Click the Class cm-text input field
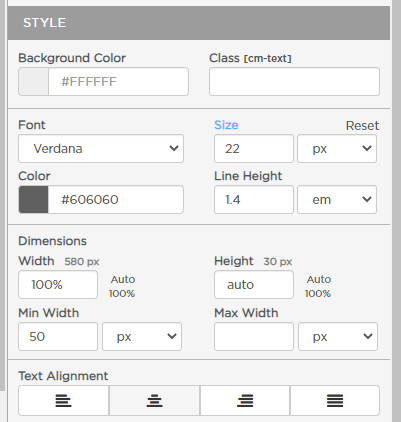 pos(294,82)
